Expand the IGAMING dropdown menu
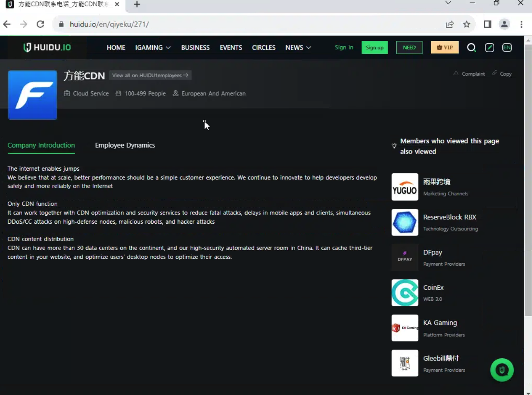 [153, 47]
